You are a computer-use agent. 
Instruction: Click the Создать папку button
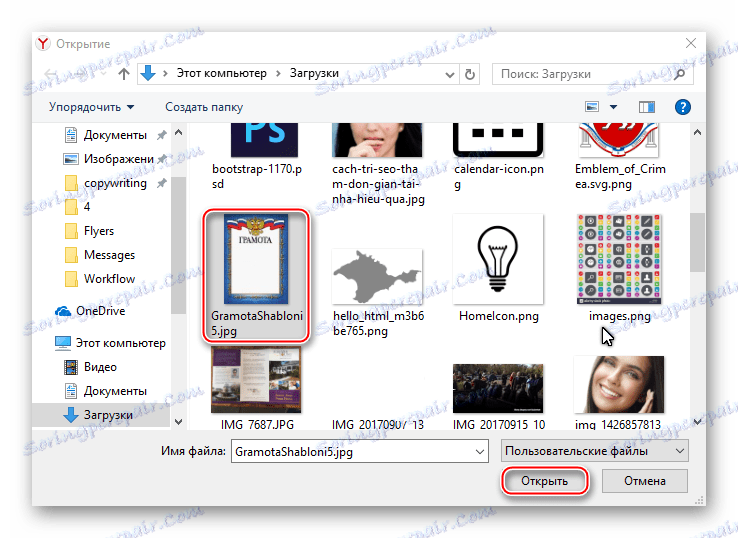[204, 107]
